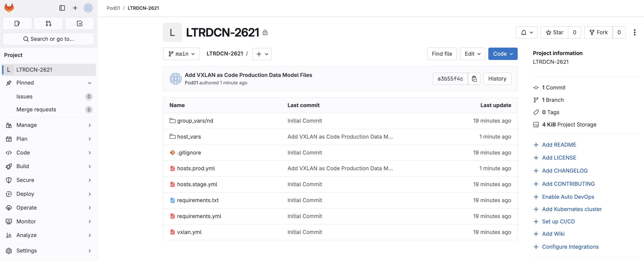
Task: Click the create new plus icon
Action: [x=75, y=8]
